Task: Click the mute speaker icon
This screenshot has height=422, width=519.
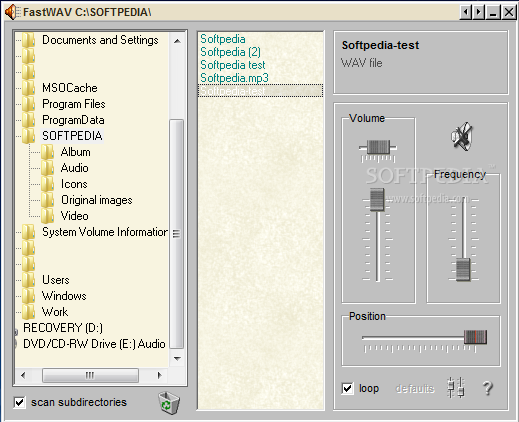Action: click(462, 136)
